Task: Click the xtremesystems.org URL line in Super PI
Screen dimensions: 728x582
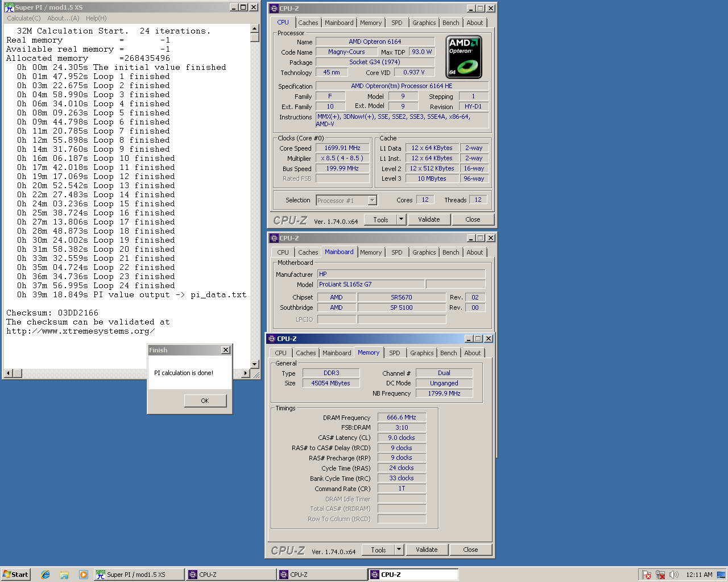Action: pos(80,331)
